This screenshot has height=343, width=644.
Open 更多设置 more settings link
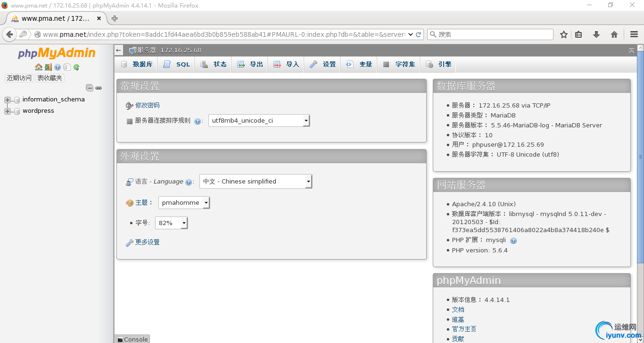point(148,243)
